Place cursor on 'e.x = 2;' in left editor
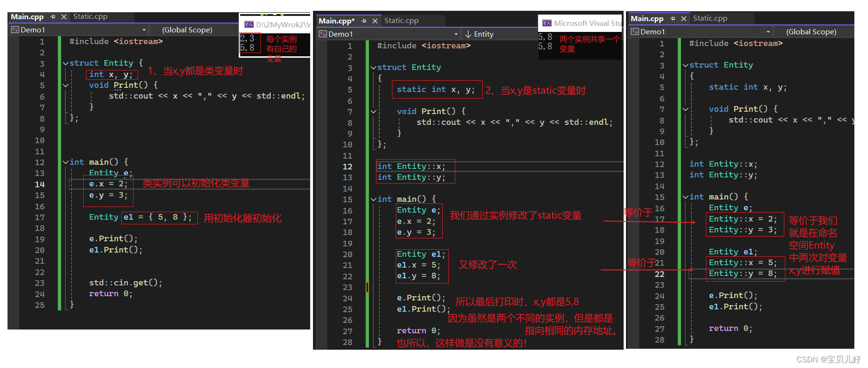 point(109,184)
